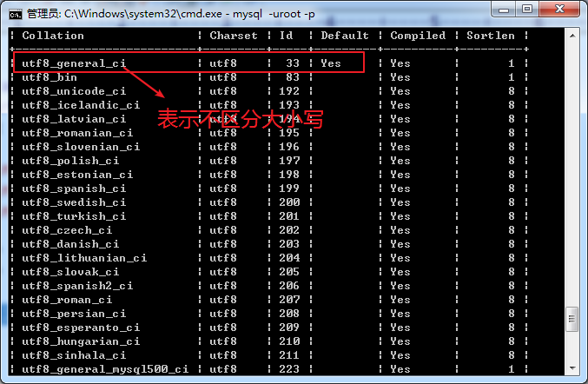
Task: Click the Id value 223
Action: tap(289, 369)
